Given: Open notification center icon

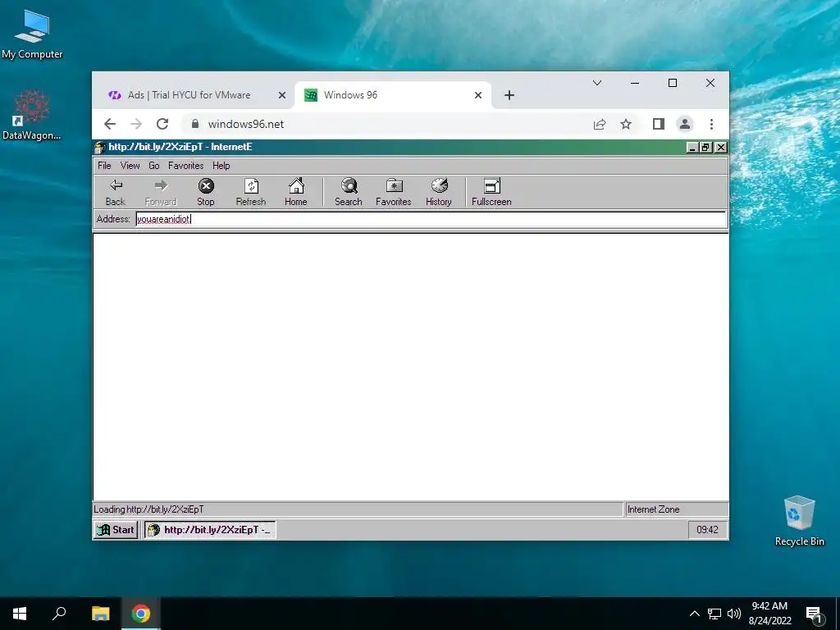Looking at the screenshot, I should (x=814, y=614).
